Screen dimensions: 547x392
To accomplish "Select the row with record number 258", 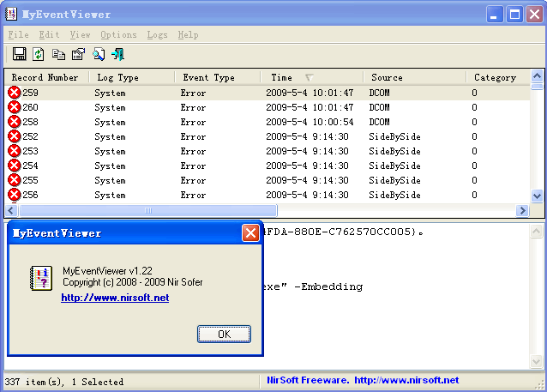I will pyautogui.click(x=267, y=122).
